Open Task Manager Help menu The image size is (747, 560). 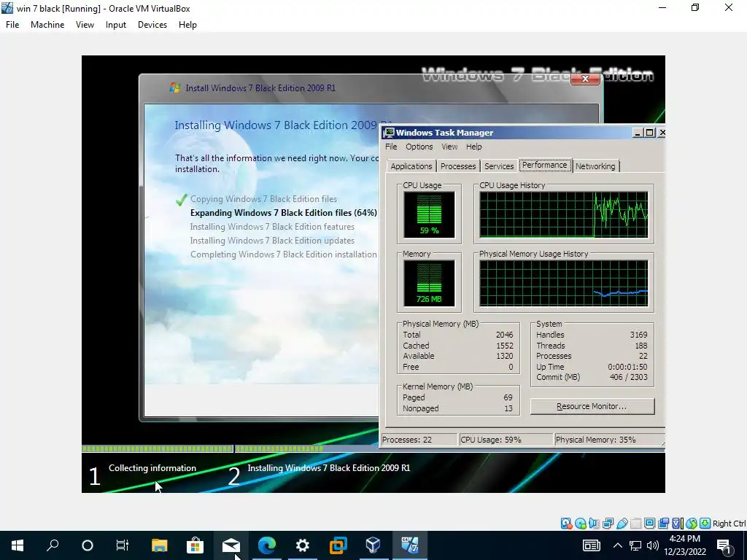coord(473,147)
